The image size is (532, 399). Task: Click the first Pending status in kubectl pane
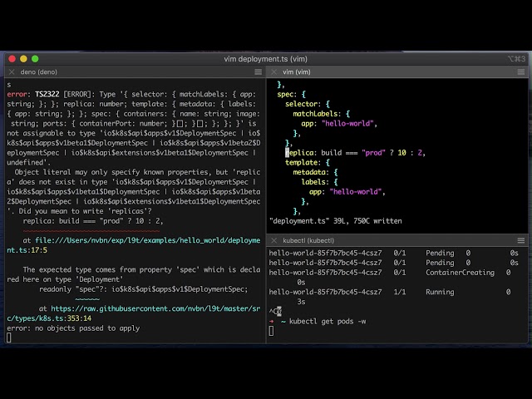440,253
